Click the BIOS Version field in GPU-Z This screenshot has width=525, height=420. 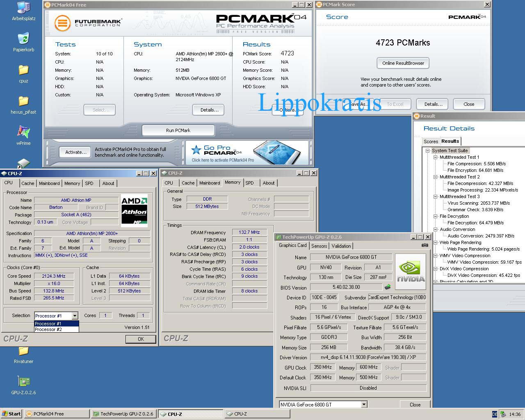(x=346, y=288)
